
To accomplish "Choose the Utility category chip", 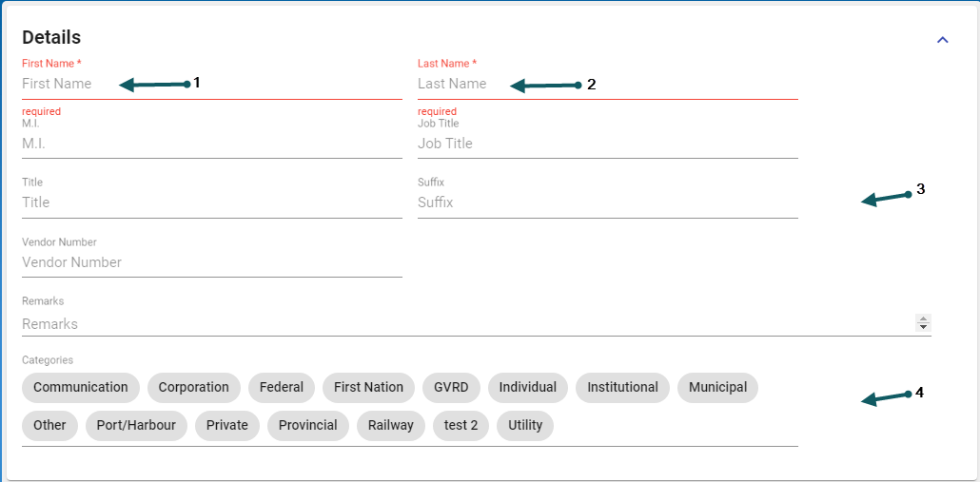I will [525, 426].
